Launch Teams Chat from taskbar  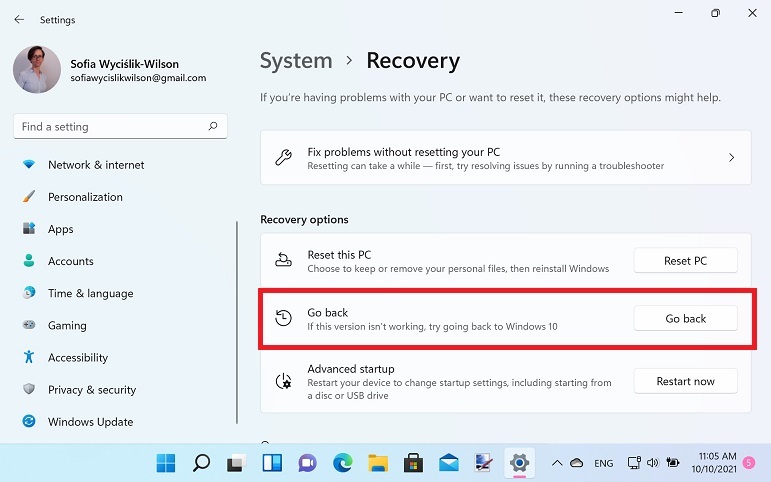tap(307, 463)
